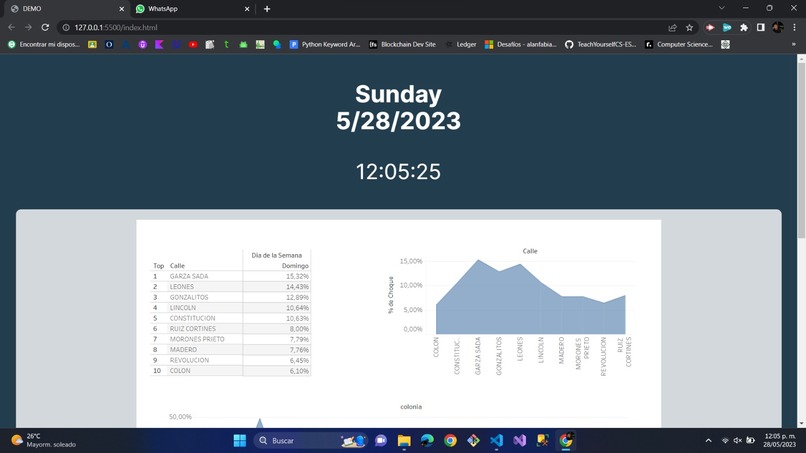Open the muted volume icon in tray
806x453 pixels.
(x=738, y=441)
